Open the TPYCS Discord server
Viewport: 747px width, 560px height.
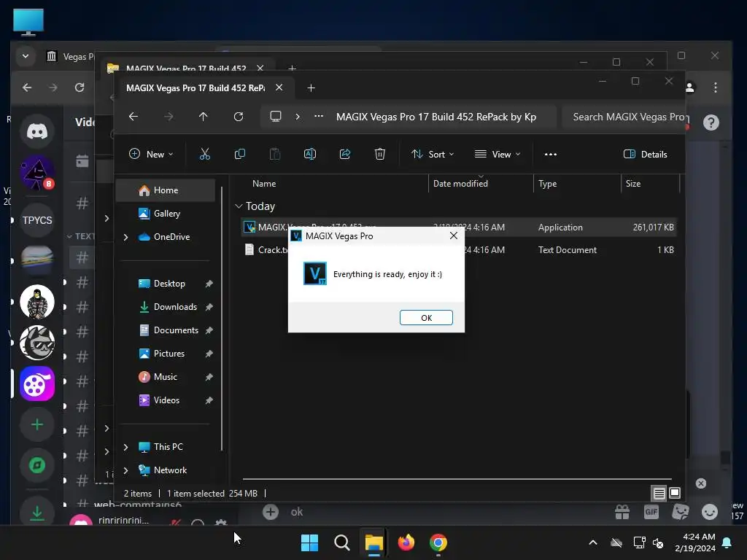(36, 220)
